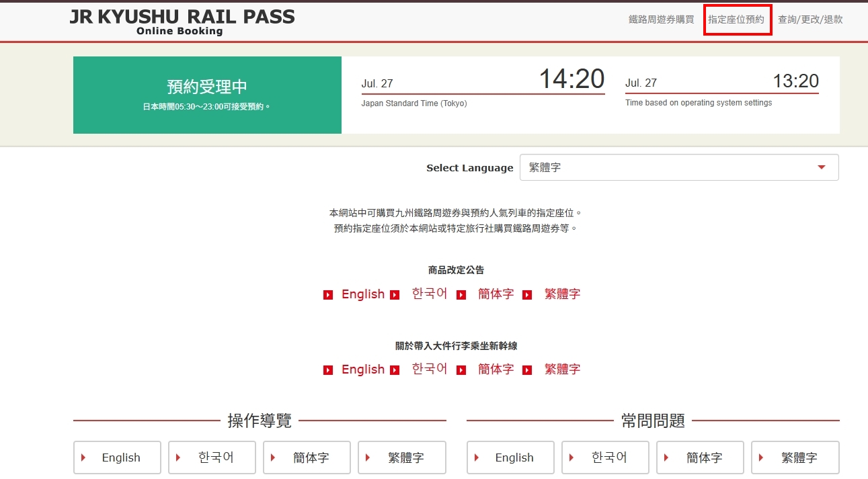The width and height of the screenshot is (868, 479).
Task: Open 繁體字 link under 關於帶入大件行李乘坐新幹線
Action: (x=562, y=369)
